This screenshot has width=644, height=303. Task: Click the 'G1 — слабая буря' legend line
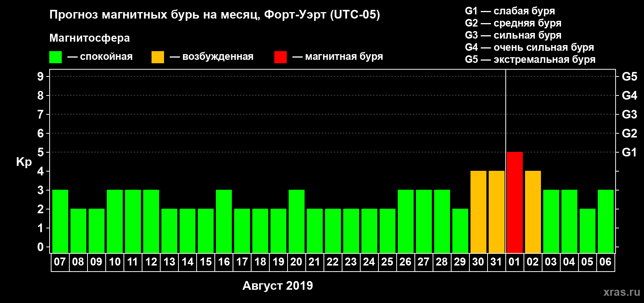point(510,11)
